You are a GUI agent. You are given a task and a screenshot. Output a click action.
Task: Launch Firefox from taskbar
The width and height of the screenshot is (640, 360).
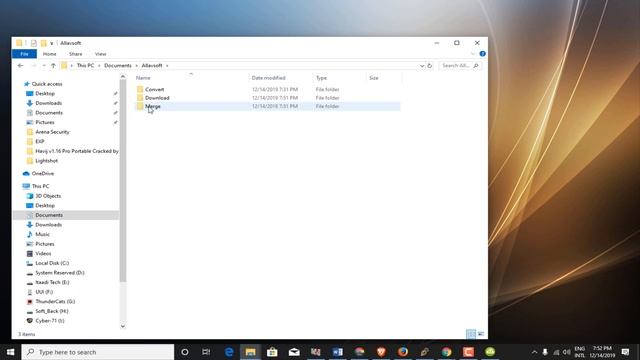[403, 352]
